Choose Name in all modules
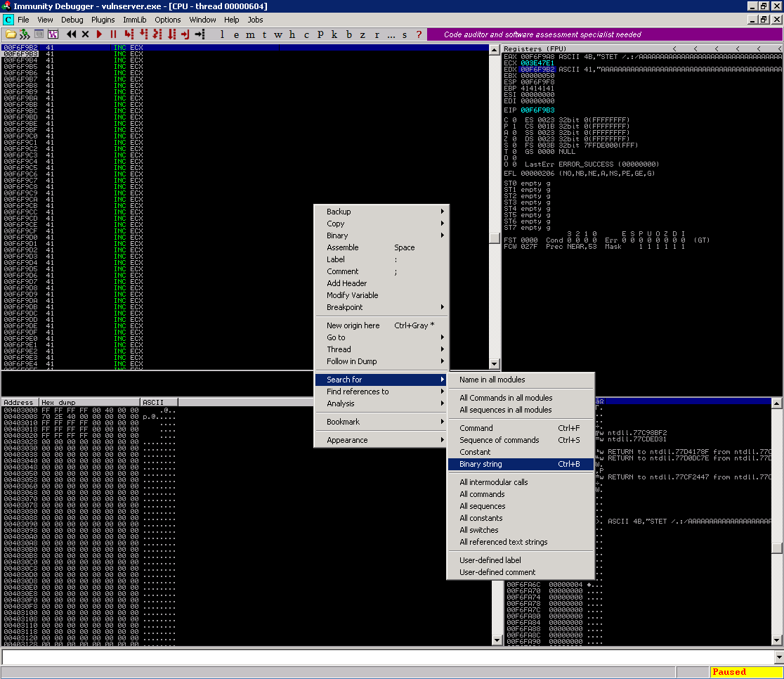Screen dimensions: 784x679 click(x=521, y=380)
